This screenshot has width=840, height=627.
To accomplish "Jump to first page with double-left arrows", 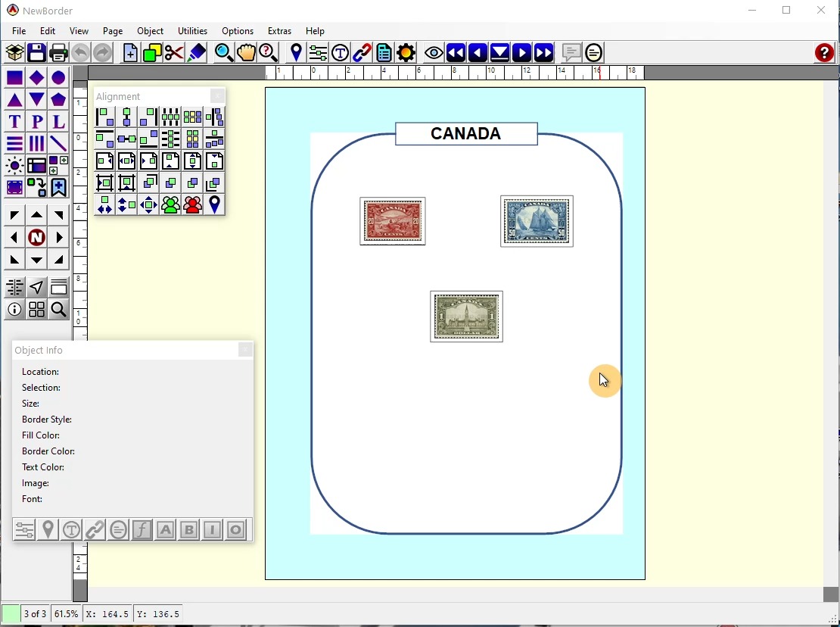I will tap(456, 53).
